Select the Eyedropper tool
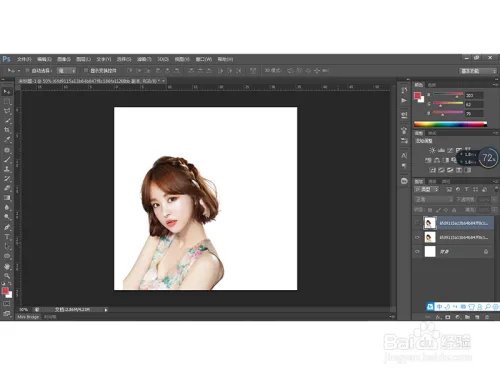This screenshot has height=375, width=500. pos(7,140)
